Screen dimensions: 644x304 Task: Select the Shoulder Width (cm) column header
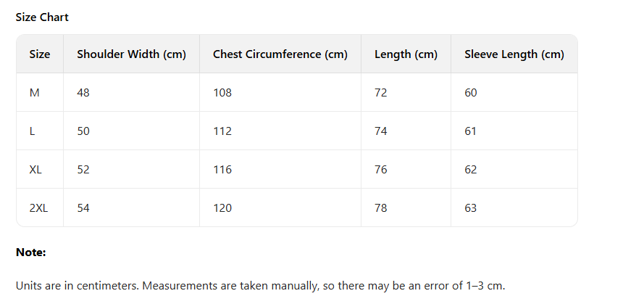(131, 54)
